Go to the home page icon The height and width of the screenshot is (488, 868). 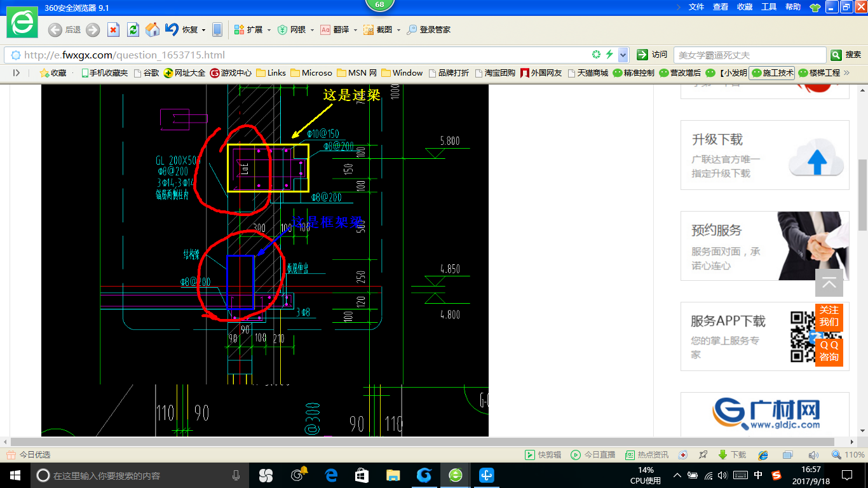tap(153, 29)
